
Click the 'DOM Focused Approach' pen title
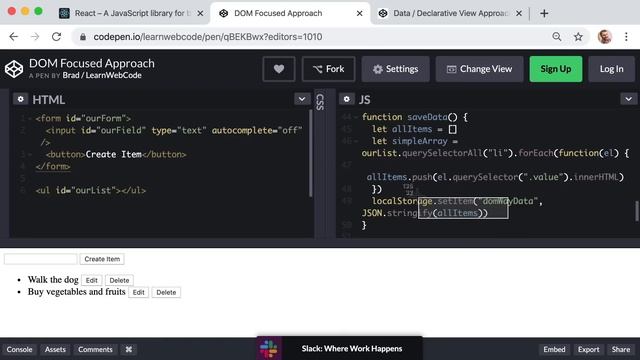pyautogui.click(x=92, y=63)
